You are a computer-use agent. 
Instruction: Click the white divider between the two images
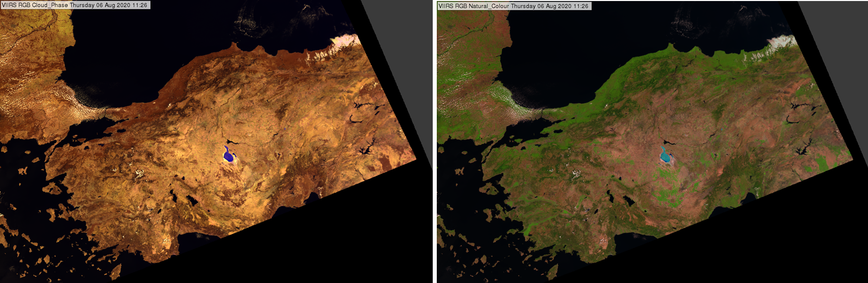click(435, 142)
